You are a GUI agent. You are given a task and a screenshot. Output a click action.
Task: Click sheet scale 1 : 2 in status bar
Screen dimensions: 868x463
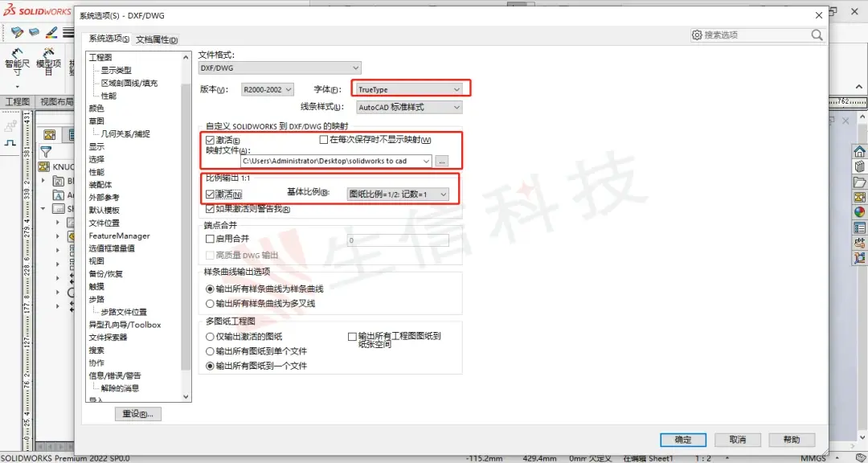(x=703, y=458)
